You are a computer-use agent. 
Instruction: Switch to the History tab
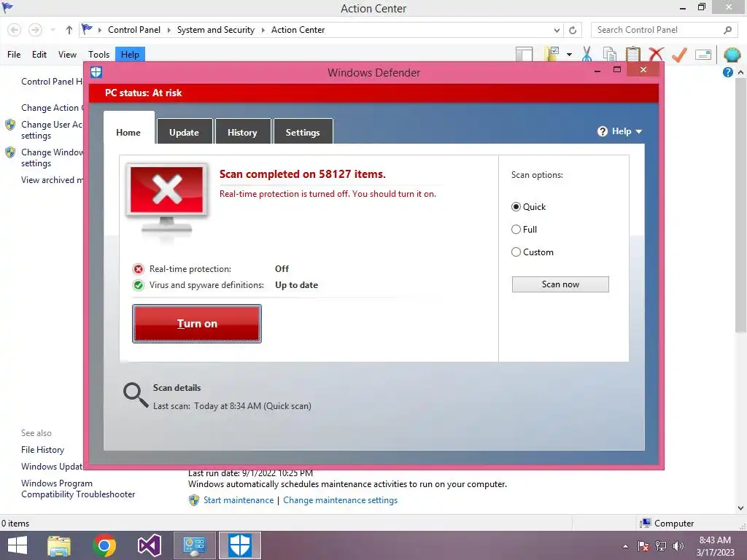tap(242, 133)
